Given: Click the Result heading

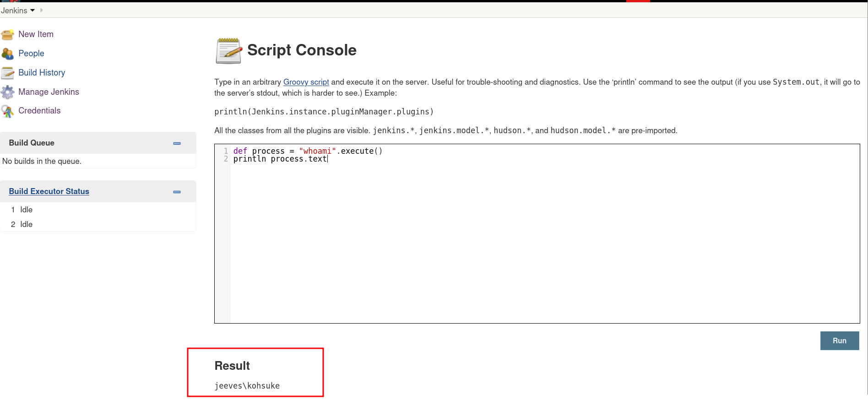Looking at the screenshot, I should click(232, 366).
